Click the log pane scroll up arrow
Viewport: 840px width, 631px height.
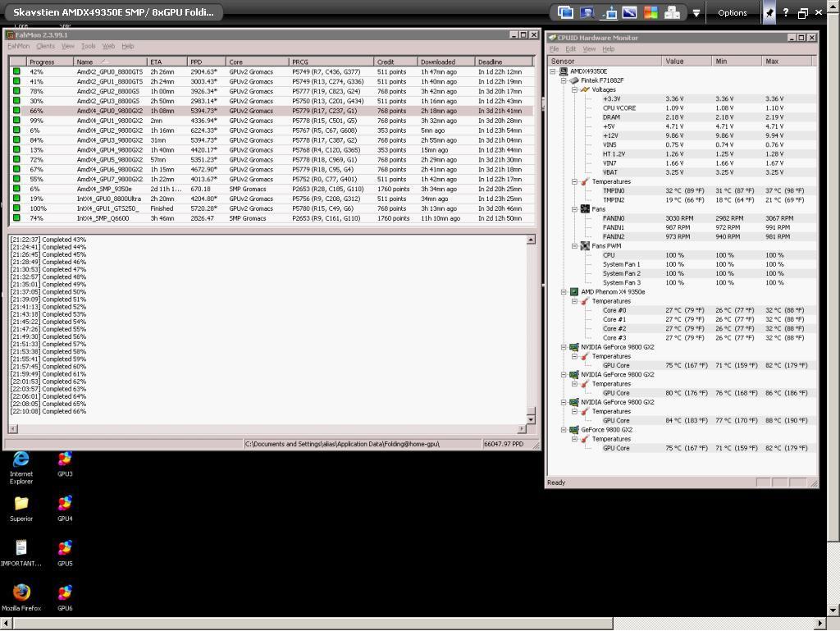[x=531, y=240]
